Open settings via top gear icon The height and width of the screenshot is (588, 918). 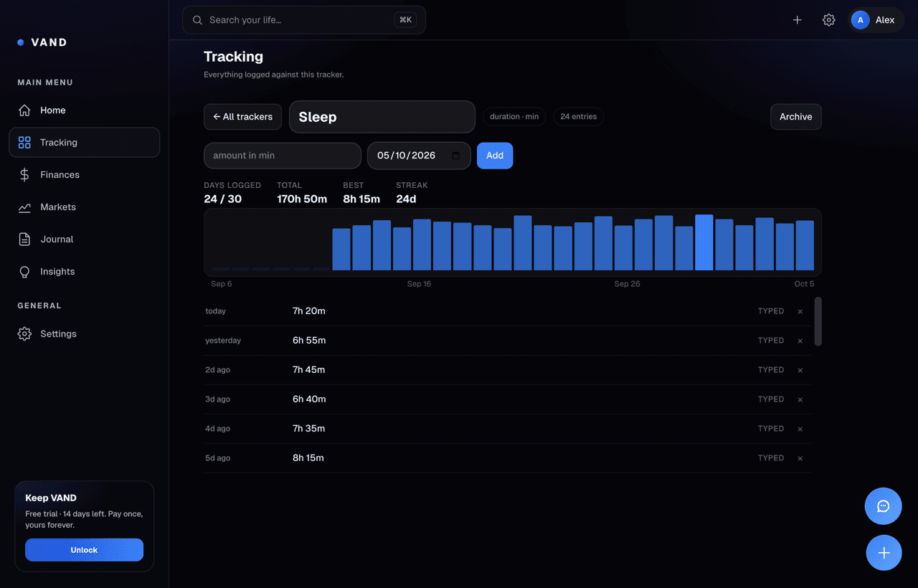(x=828, y=20)
